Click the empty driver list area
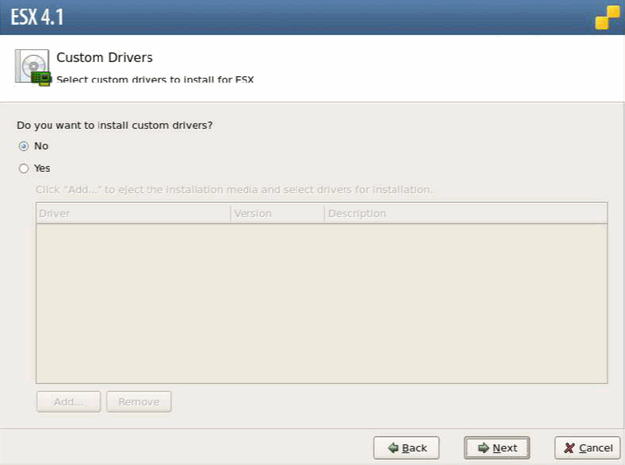This screenshot has height=465, width=625. [x=321, y=302]
